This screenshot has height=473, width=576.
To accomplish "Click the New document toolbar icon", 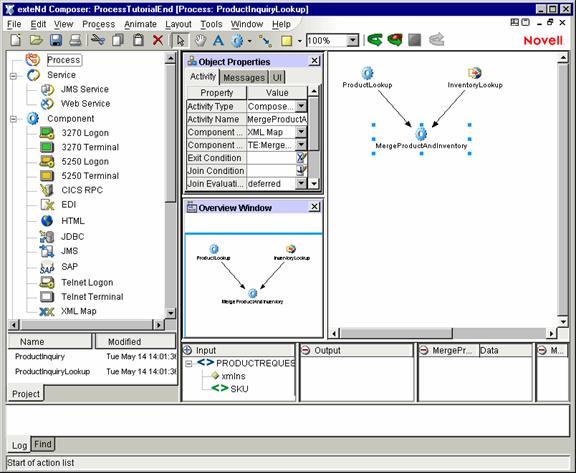I will pyautogui.click(x=16, y=40).
